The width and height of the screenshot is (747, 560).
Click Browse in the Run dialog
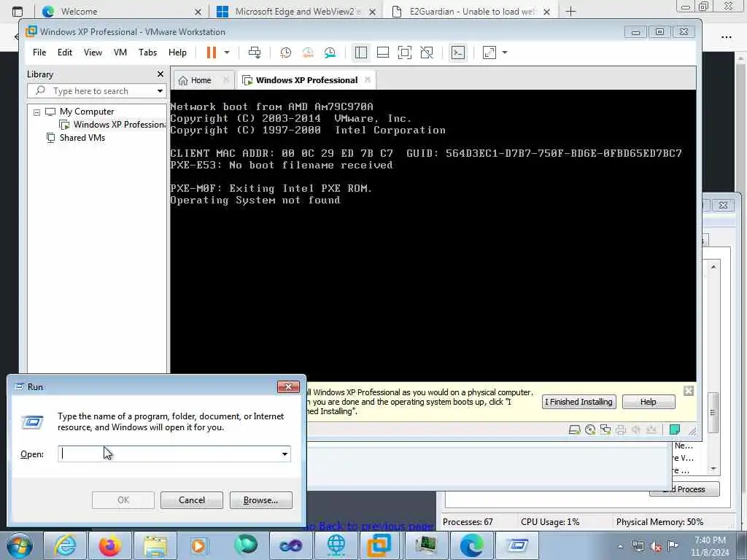260,500
